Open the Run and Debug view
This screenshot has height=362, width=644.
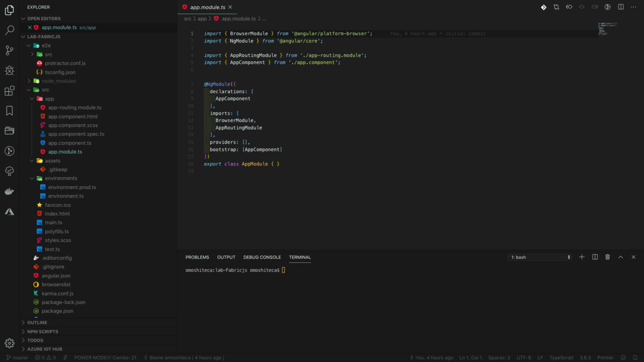pyautogui.click(x=9, y=71)
